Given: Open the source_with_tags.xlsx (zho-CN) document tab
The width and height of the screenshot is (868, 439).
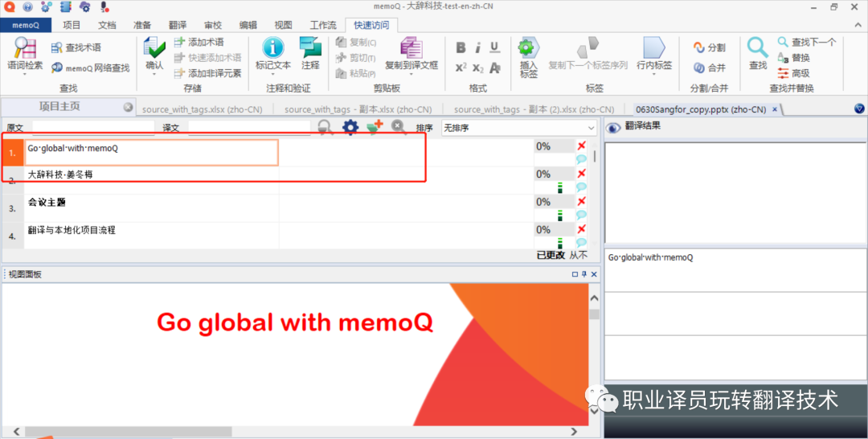Looking at the screenshot, I should [202, 109].
